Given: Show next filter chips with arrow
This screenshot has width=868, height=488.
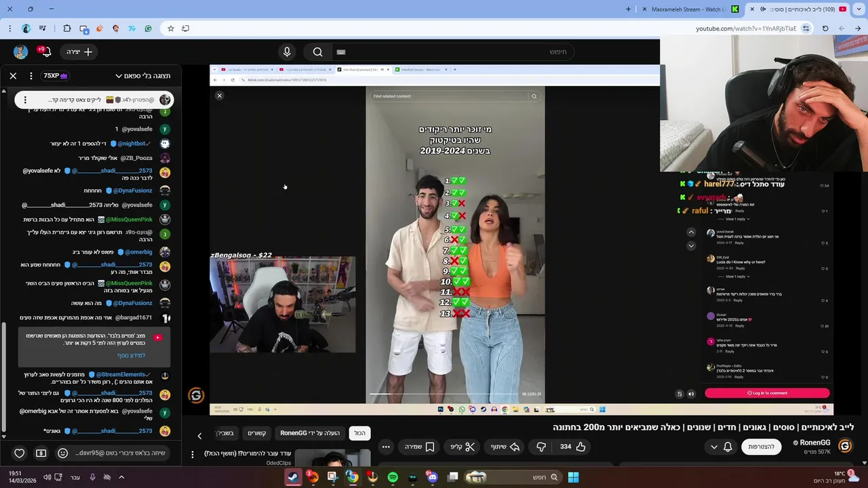Looking at the screenshot, I should pos(199,436).
